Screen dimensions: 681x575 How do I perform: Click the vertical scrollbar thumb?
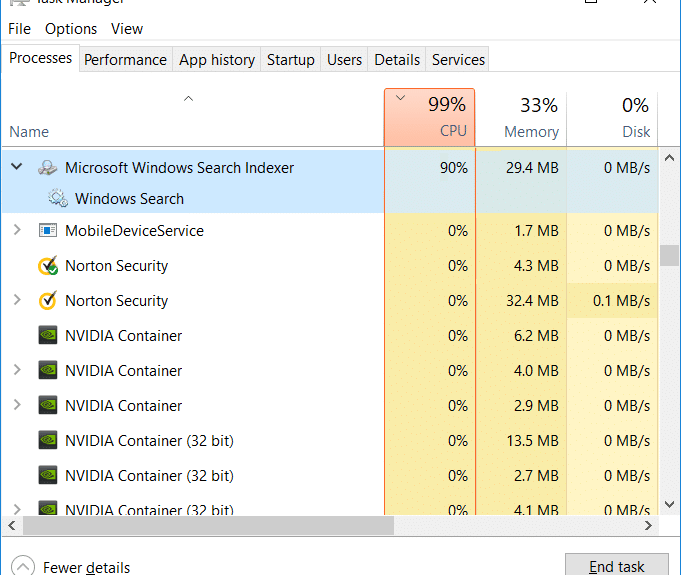click(x=669, y=255)
